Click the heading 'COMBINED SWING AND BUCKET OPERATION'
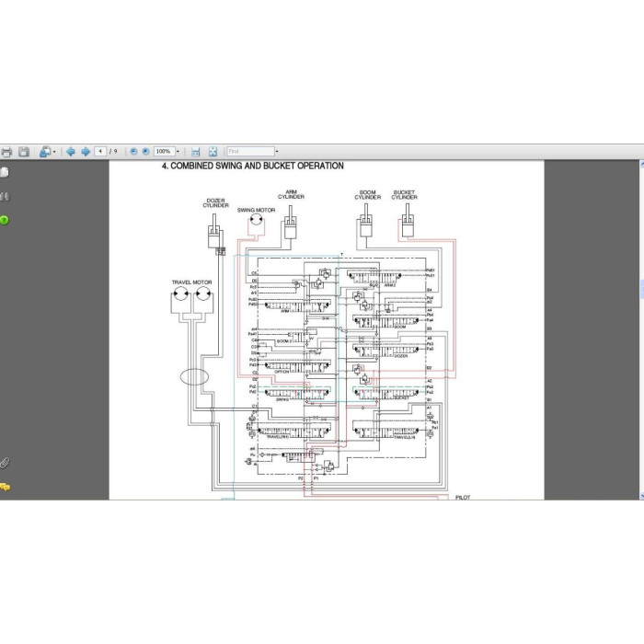The width and height of the screenshot is (644, 644). pos(257,166)
